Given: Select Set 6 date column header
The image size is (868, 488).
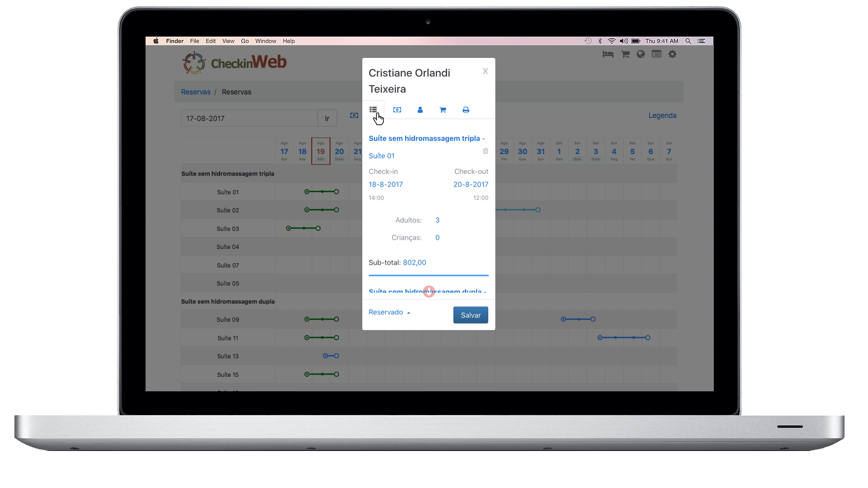Looking at the screenshot, I should [x=651, y=151].
